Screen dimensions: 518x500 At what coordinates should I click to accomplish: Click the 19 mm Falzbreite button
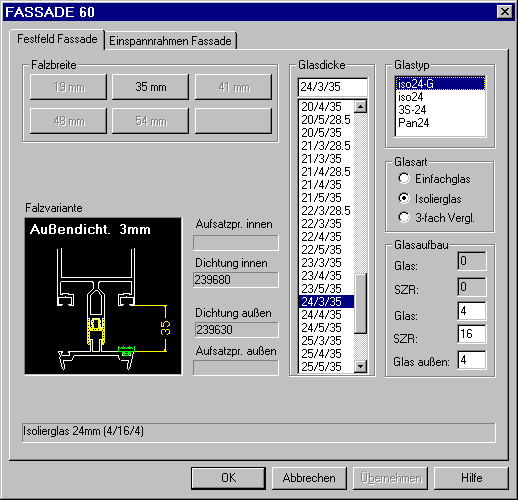coord(68,87)
